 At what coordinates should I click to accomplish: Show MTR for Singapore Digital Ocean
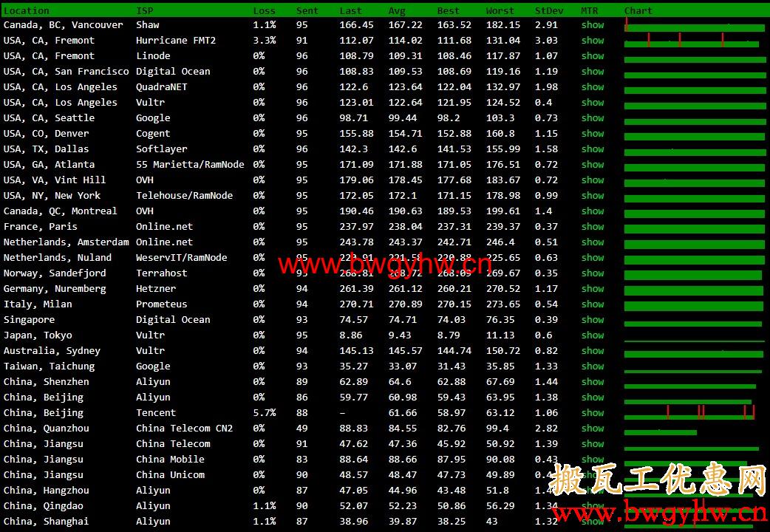tap(593, 319)
